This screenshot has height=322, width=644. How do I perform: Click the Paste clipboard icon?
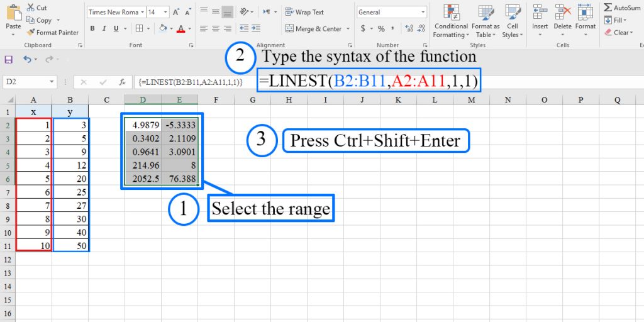[x=14, y=13]
